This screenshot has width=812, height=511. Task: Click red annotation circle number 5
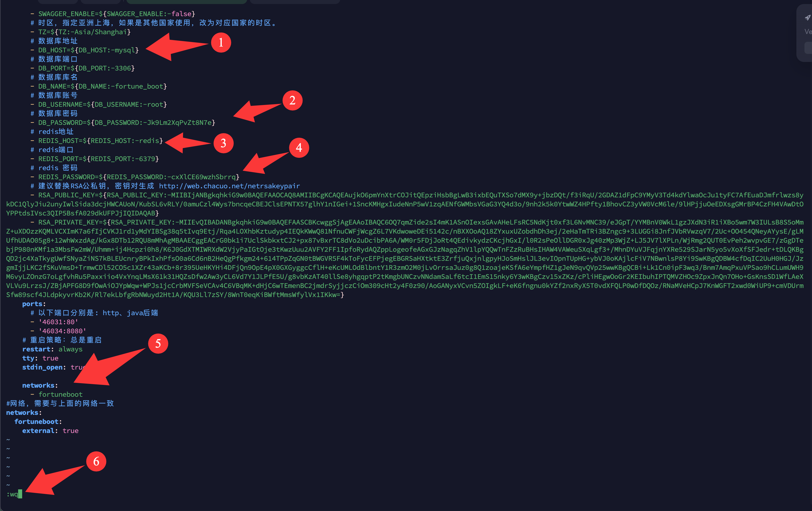click(158, 343)
